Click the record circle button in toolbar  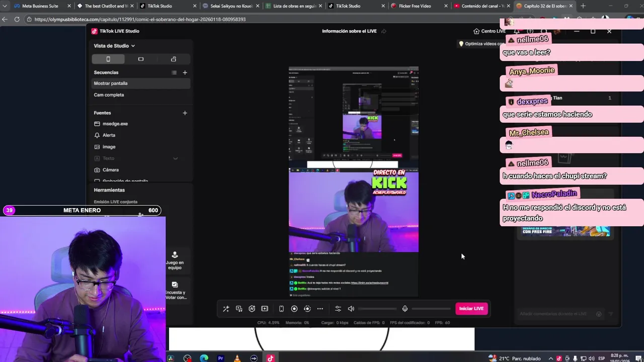tap(294, 309)
